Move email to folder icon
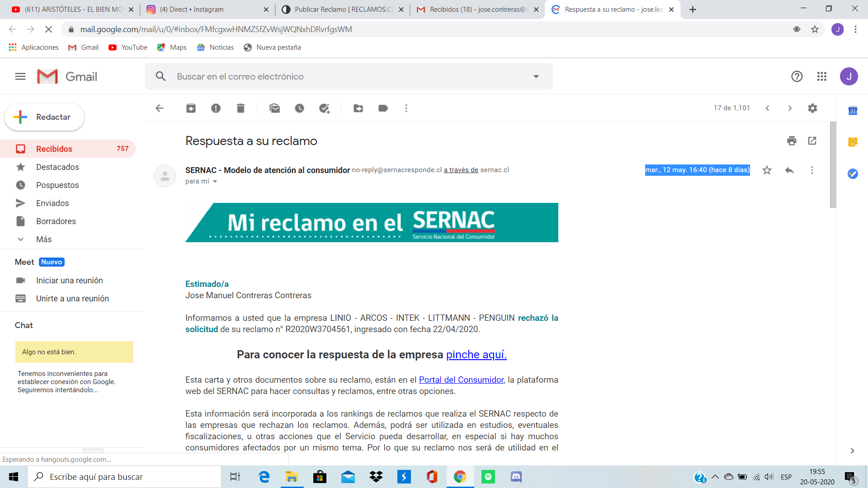This screenshot has height=488, width=868. pos(358,108)
